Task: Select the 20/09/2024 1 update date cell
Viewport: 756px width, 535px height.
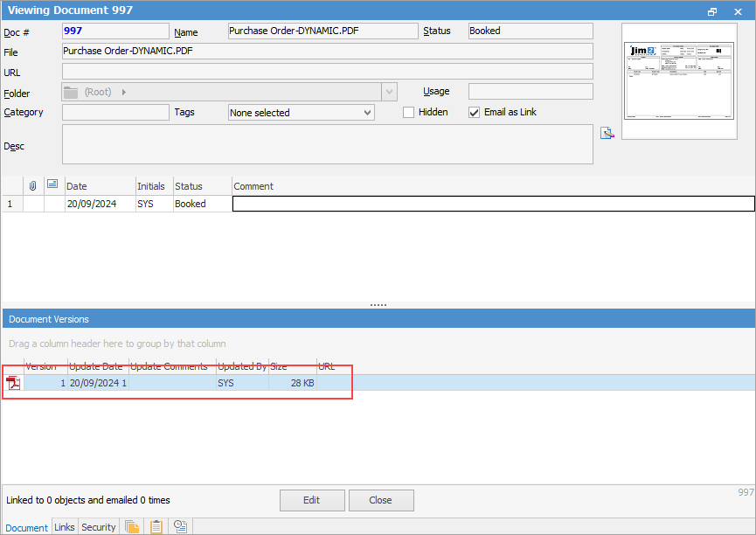Action: coord(98,383)
